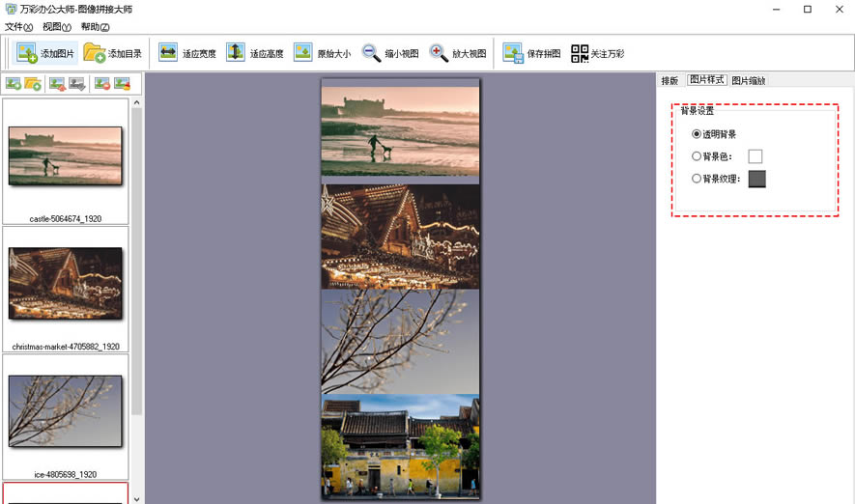Viewport: 855px width, 504px height.
Task: Click the 添加目录 (add folder) toolbar icon
Action: 94,53
